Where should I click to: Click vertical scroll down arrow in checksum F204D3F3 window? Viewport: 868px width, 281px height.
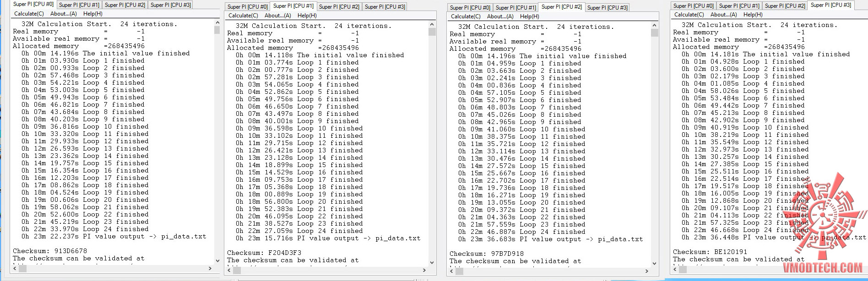coord(432,263)
